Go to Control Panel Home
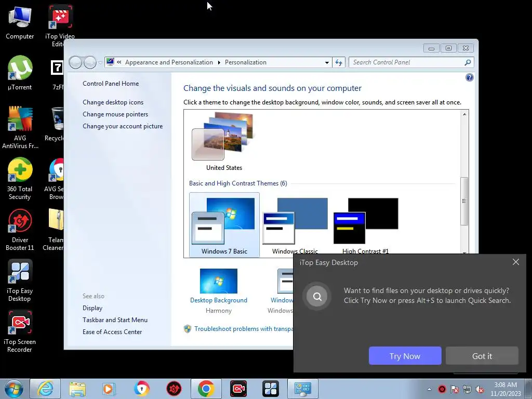The height and width of the screenshot is (399, 532). pyautogui.click(x=111, y=84)
